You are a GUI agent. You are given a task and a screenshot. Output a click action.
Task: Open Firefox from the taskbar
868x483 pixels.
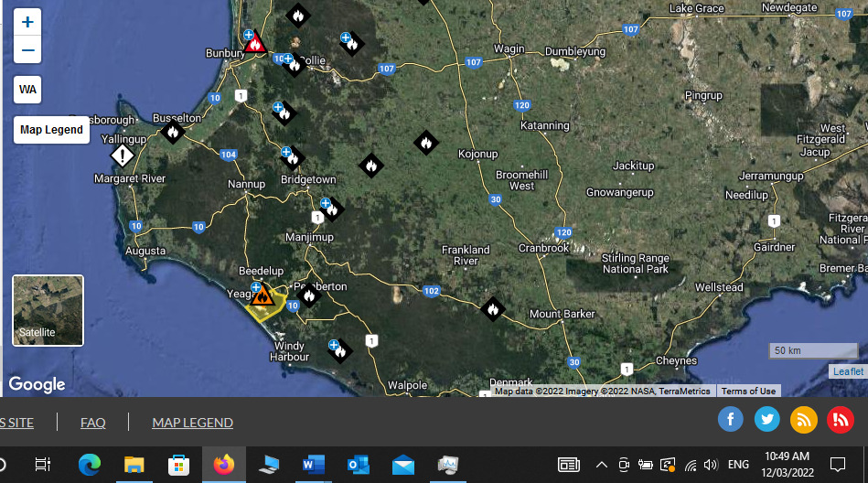pos(223,465)
